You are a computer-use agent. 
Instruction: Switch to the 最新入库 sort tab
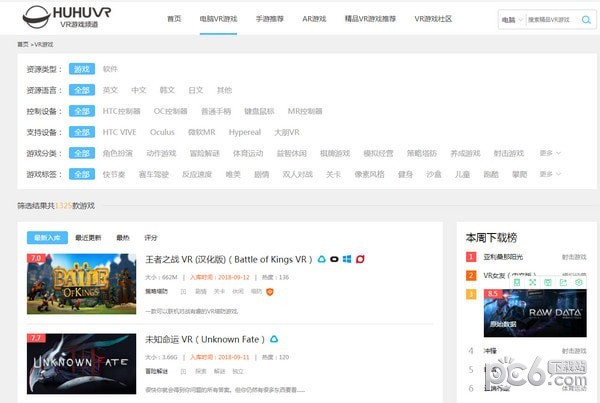click(x=47, y=238)
